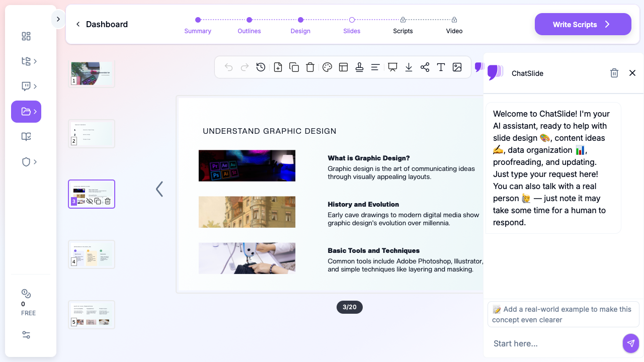This screenshot has height=362, width=644.
Task: Click the Write Scripts button
Action: click(x=583, y=24)
